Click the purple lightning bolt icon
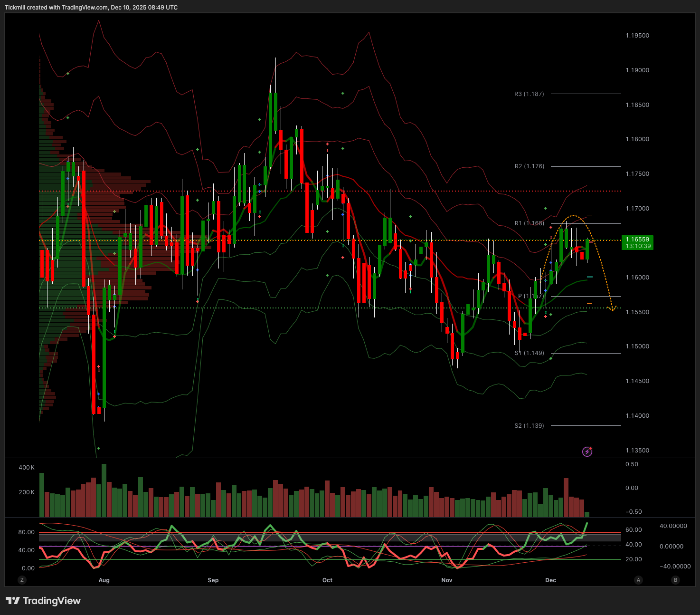 pyautogui.click(x=587, y=452)
